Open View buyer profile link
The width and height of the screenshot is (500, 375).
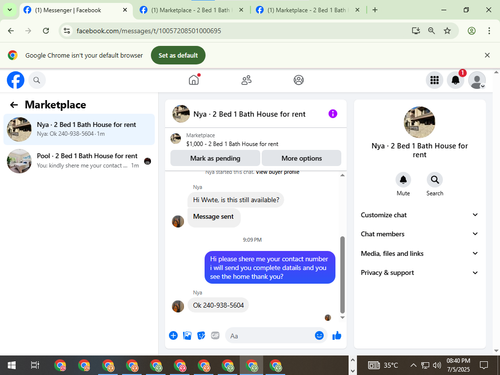click(x=278, y=172)
